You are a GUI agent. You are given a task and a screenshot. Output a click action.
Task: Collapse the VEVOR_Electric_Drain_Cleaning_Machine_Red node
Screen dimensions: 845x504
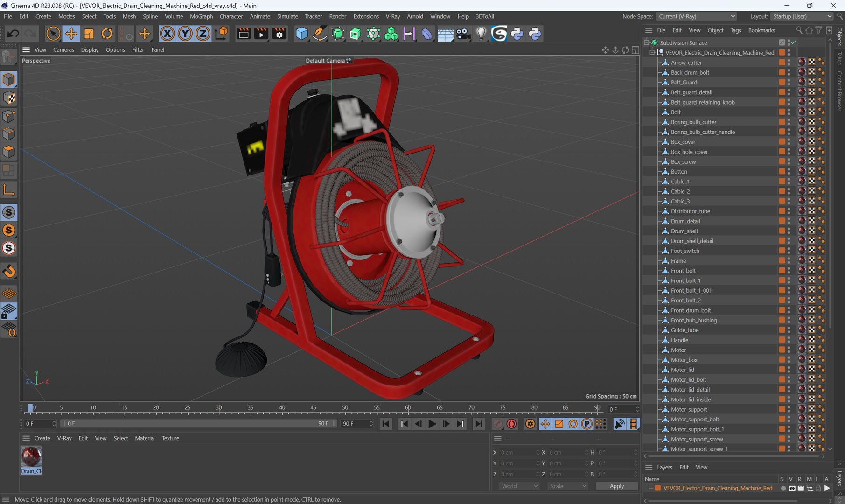click(x=652, y=52)
